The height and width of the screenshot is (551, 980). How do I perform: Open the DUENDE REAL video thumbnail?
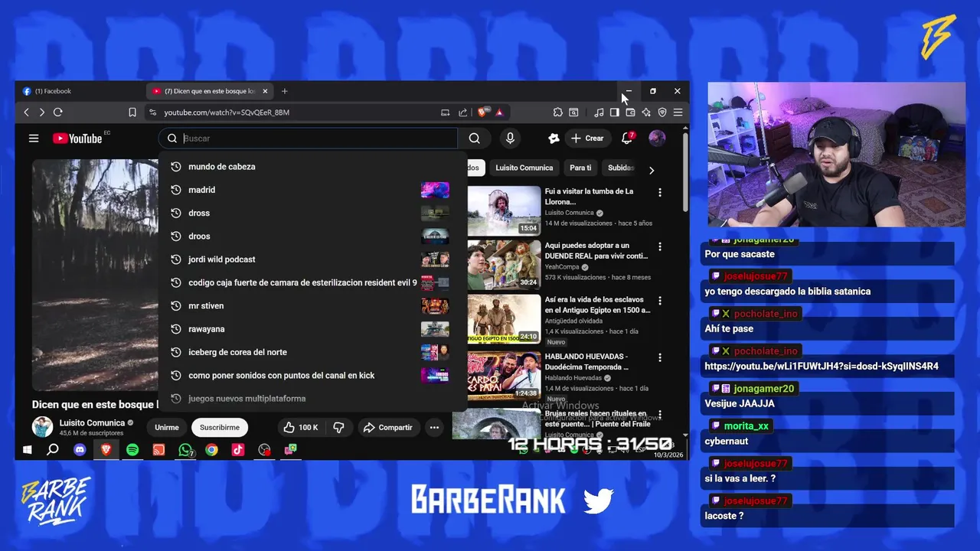pos(504,265)
